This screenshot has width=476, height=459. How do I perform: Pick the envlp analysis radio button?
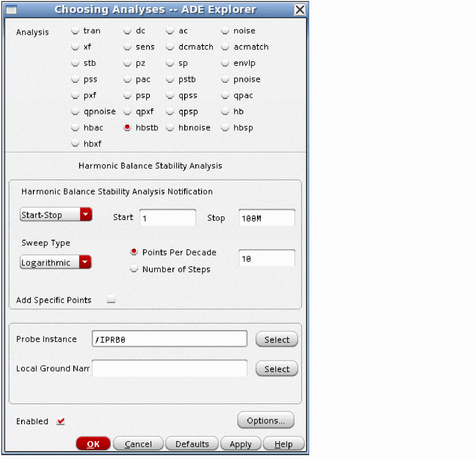pos(225,63)
